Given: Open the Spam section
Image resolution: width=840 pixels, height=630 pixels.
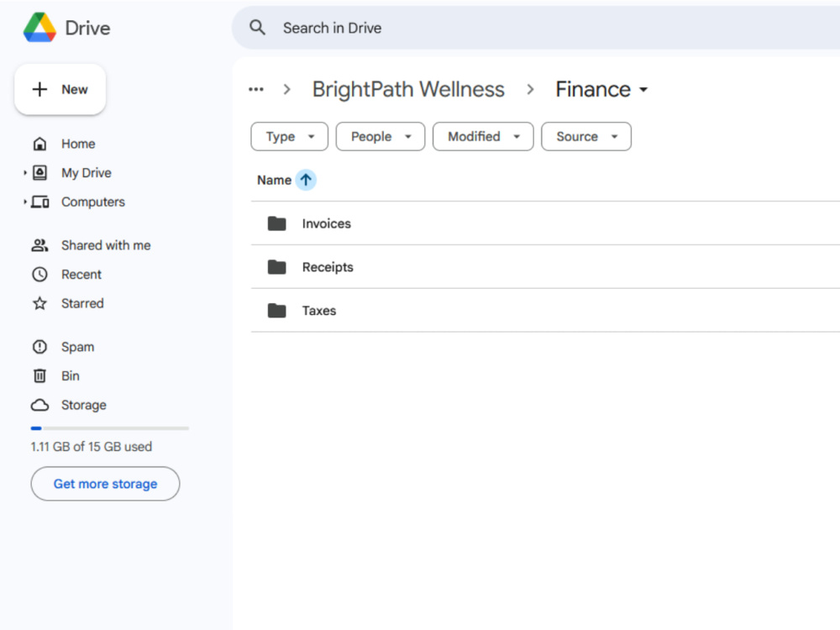Looking at the screenshot, I should click(x=77, y=347).
